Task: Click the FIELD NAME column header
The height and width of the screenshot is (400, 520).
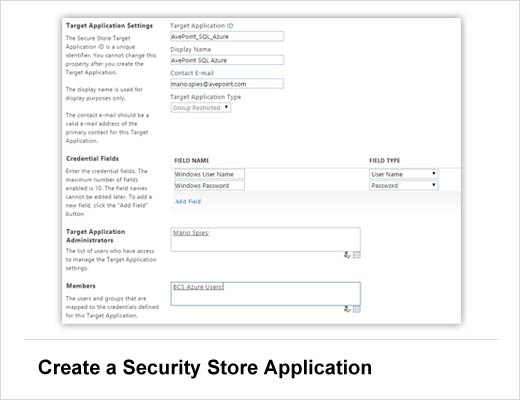Action: point(192,160)
